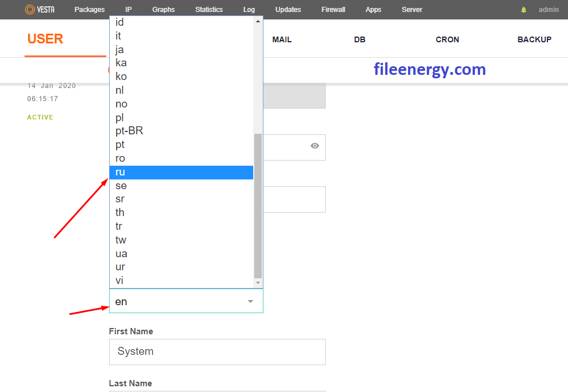Select language option ja

(181, 49)
